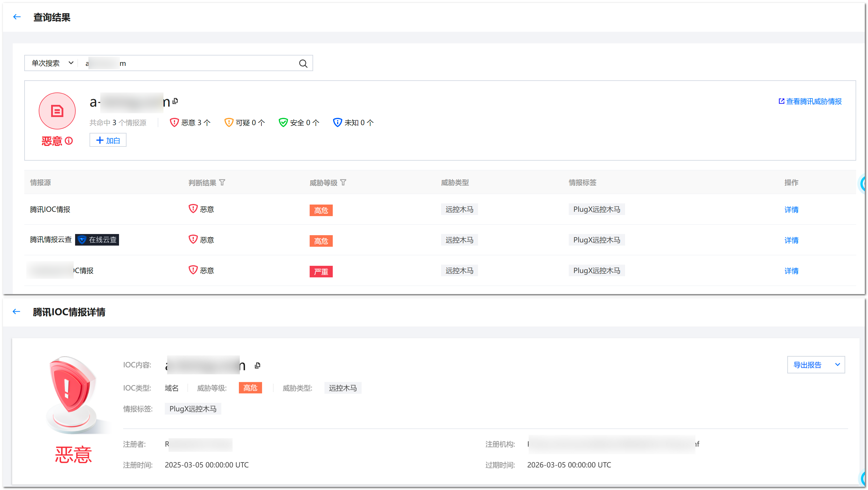Image resolution: width=868 pixels, height=490 pixels.
Task: Click the back arrow beside 查询结果
Action: [x=17, y=17]
